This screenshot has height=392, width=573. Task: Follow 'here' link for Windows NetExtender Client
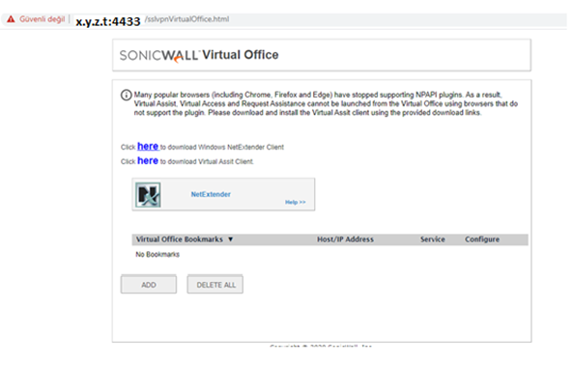tap(148, 147)
